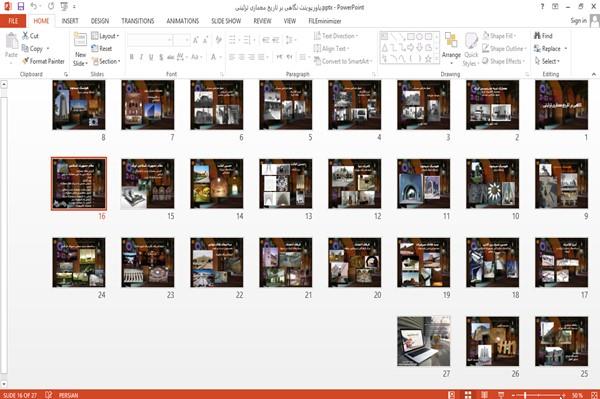Click the vertical scrollbar down arrow

[4, 383]
